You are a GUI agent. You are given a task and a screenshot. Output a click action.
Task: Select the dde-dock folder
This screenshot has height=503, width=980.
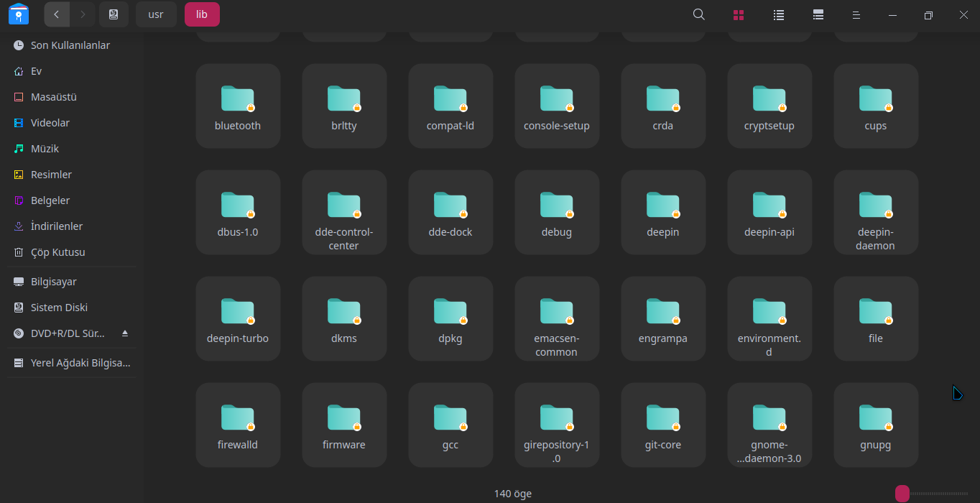[450, 213]
